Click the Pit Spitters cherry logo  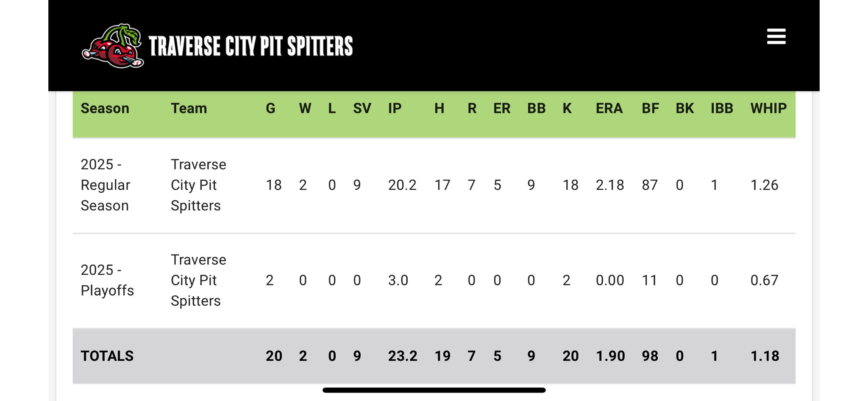113,46
